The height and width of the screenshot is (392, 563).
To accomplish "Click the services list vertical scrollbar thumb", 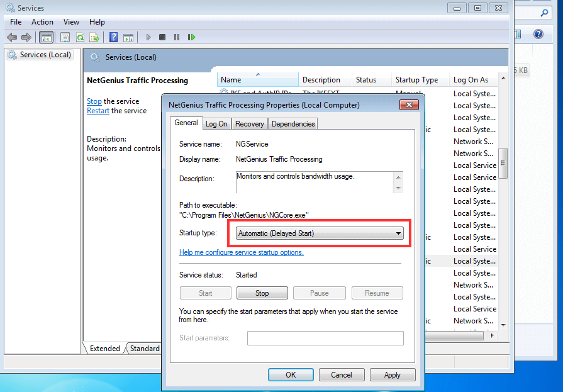I will 503,163.
